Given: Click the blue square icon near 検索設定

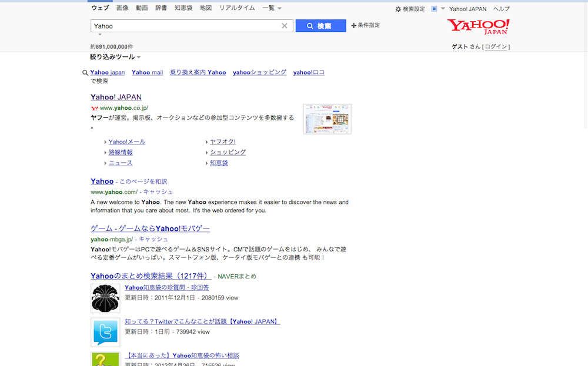Looking at the screenshot, I should [434, 9].
